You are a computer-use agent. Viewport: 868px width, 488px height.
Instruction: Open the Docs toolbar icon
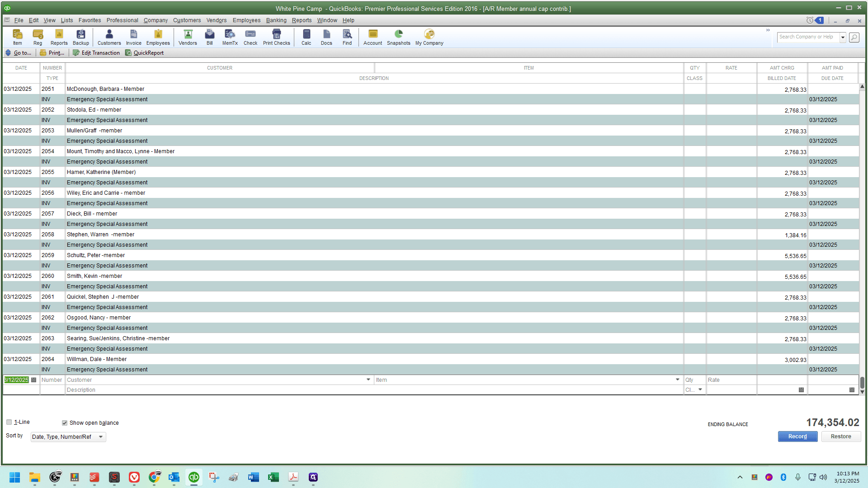click(x=326, y=37)
